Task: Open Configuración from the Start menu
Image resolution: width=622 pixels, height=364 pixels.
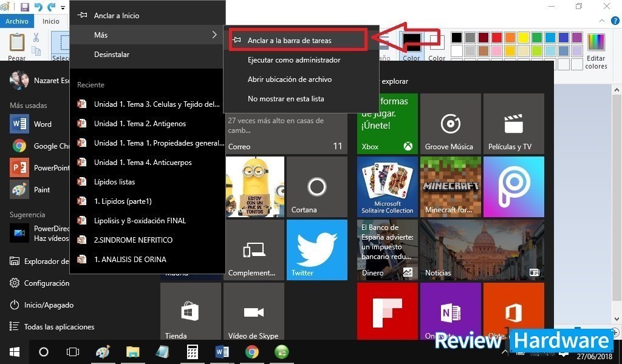Action: pyautogui.click(x=46, y=283)
